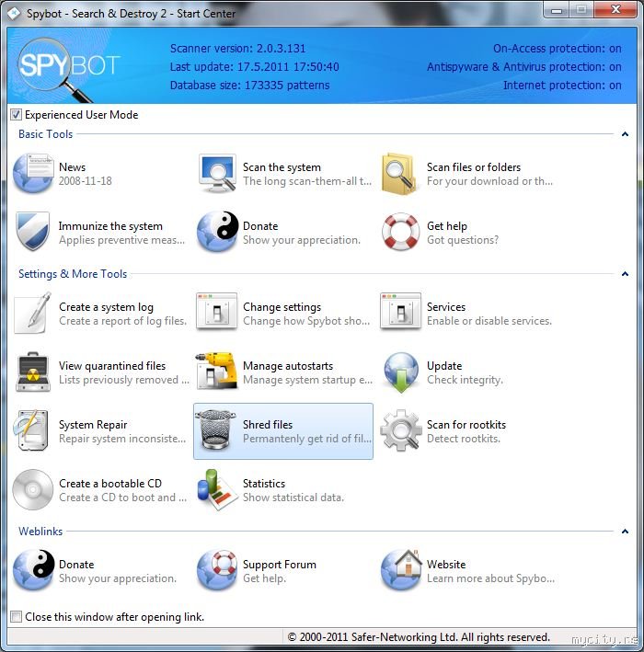Open the Scan the system label
Screen dimensions: 644x652
click(282, 167)
